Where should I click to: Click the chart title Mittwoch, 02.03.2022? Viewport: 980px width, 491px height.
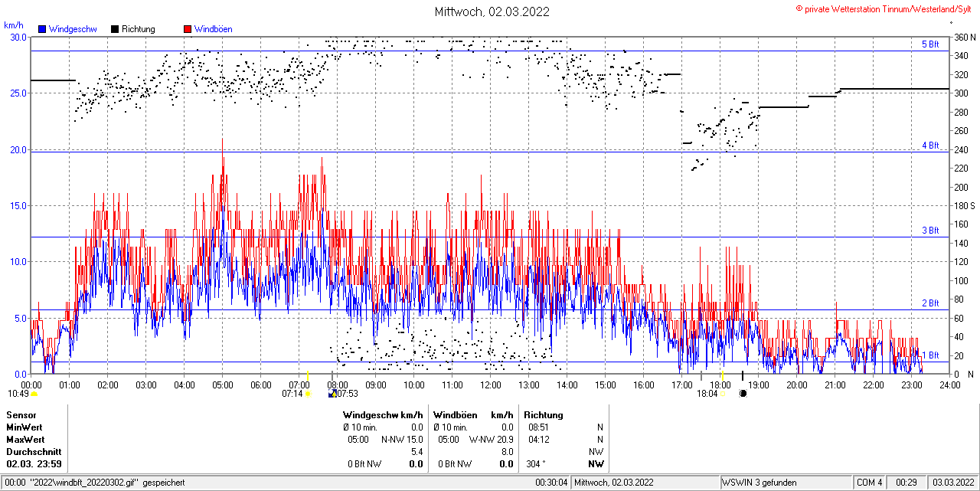(x=492, y=11)
